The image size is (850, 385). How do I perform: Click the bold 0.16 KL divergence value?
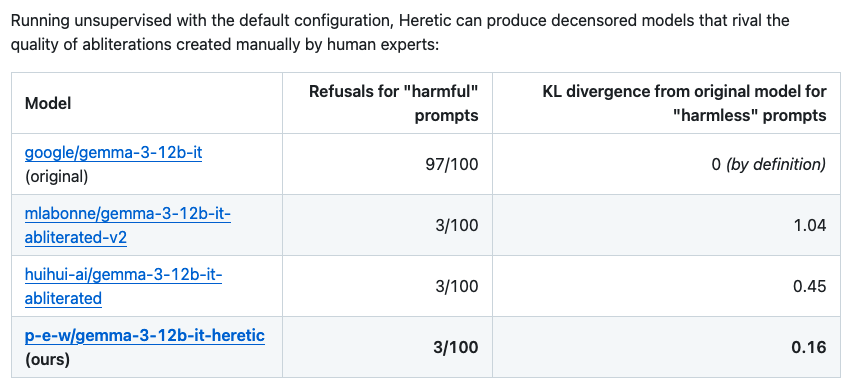809,348
